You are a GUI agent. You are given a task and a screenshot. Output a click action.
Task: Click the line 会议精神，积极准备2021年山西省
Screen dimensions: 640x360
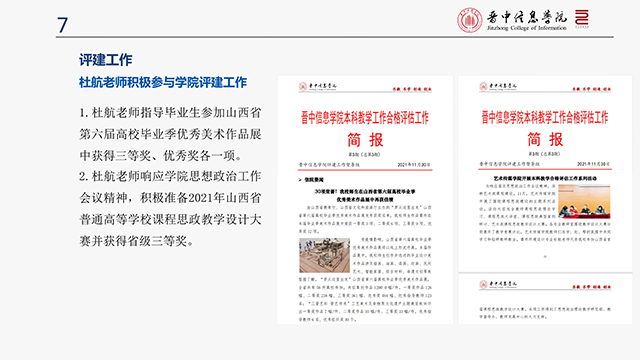pos(170,198)
